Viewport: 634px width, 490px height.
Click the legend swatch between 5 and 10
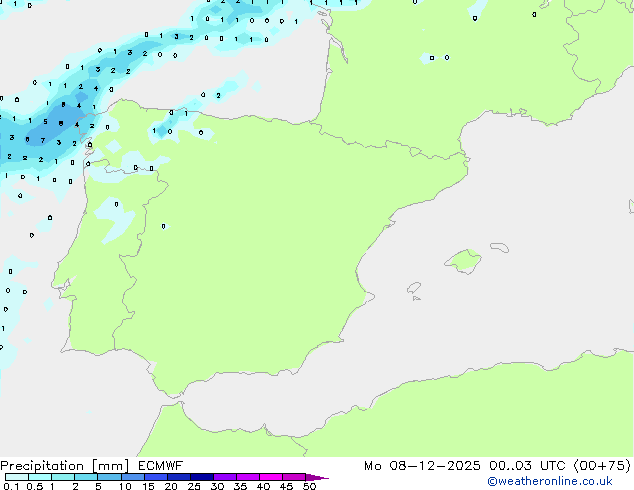109,477
